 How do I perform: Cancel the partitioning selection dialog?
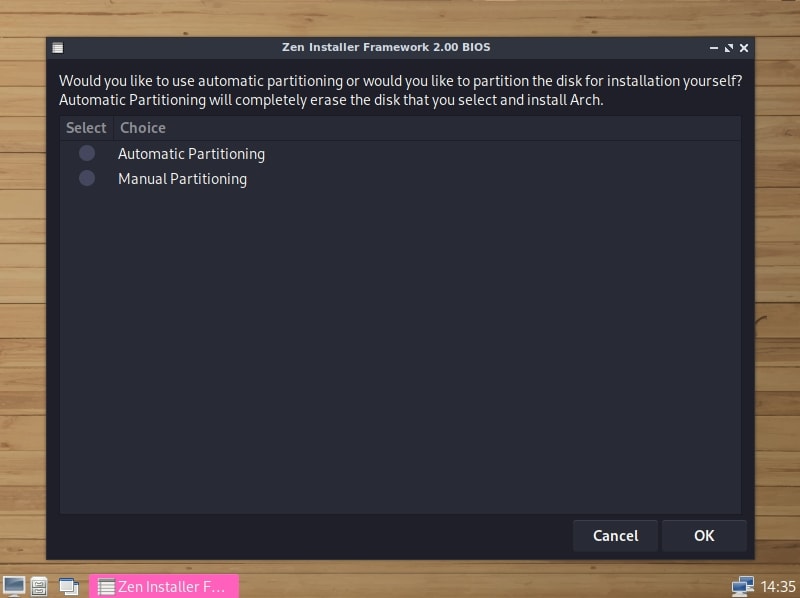(x=615, y=535)
